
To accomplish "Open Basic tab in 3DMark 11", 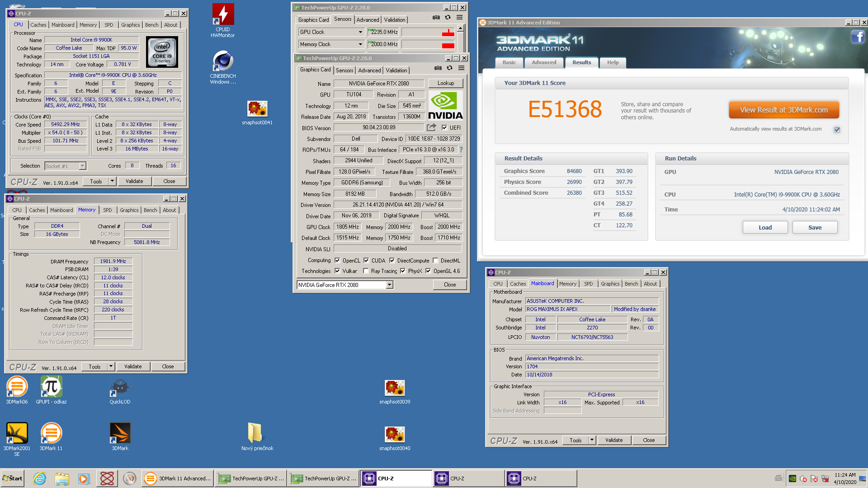I will (x=509, y=62).
